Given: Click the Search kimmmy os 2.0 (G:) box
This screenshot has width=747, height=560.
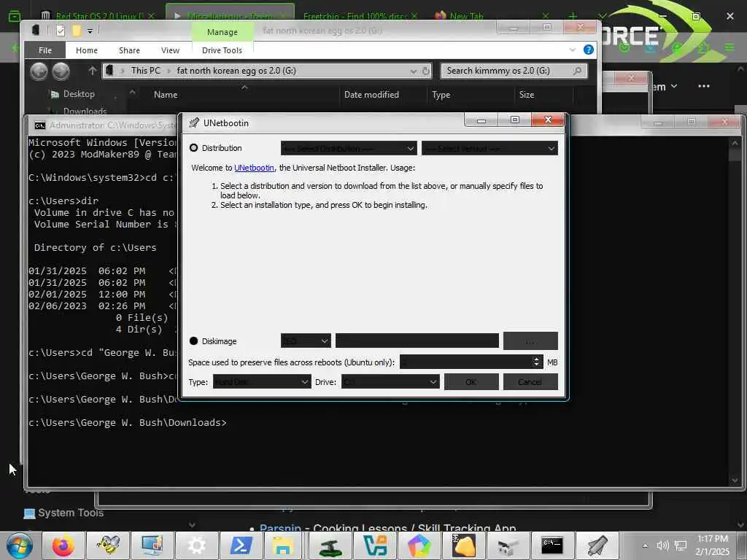Looking at the screenshot, I should [x=514, y=71].
